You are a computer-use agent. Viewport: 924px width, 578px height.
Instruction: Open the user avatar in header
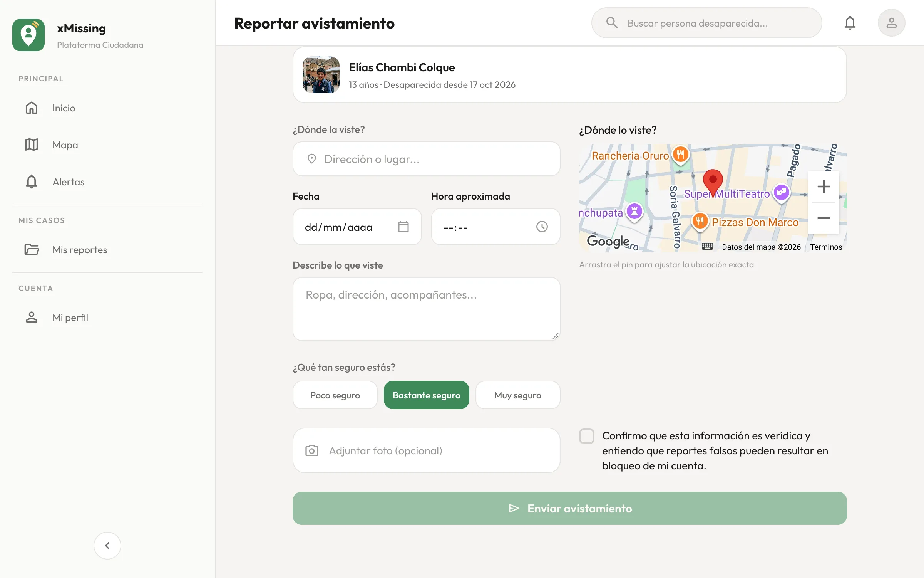pyautogui.click(x=891, y=23)
